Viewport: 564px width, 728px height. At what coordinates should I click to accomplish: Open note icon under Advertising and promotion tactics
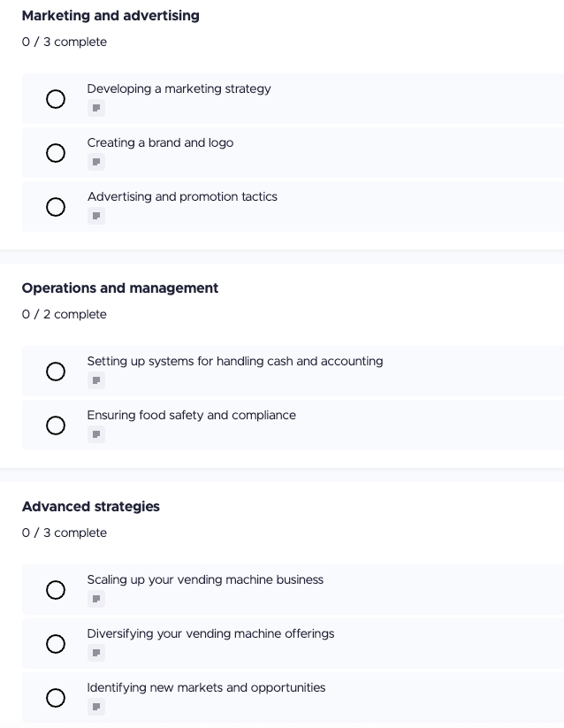pyautogui.click(x=96, y=216)
